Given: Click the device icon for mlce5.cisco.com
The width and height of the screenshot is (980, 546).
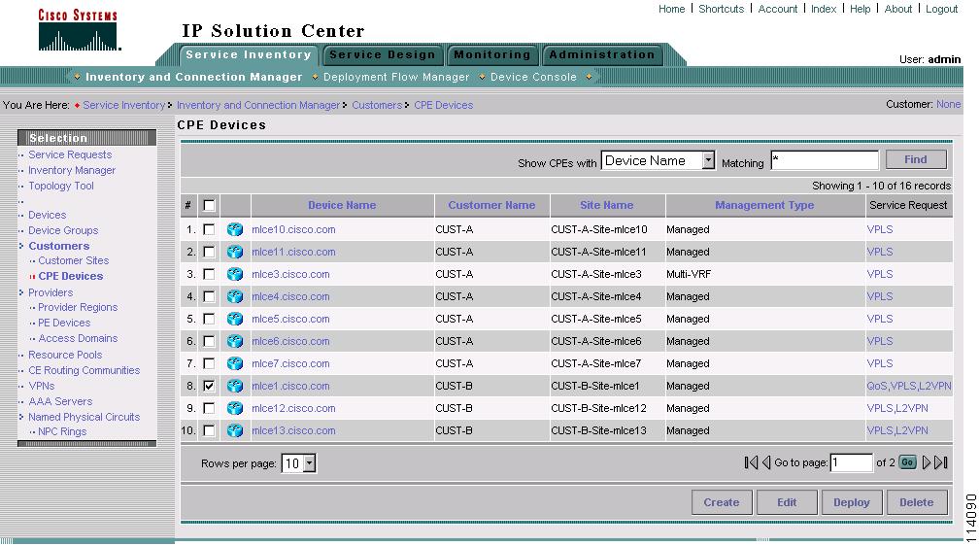Looking at the screenshot, I should click(x=235, y=319).
